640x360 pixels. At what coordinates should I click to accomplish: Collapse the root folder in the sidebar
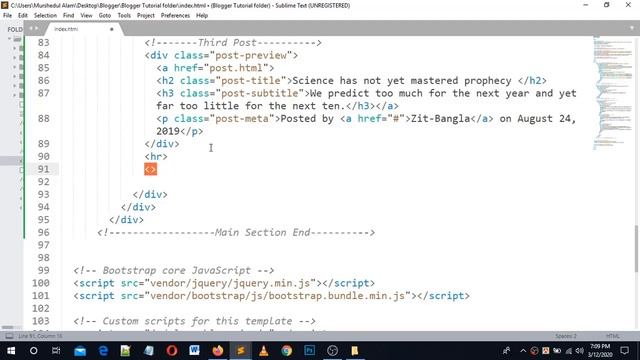pos(9,39)
